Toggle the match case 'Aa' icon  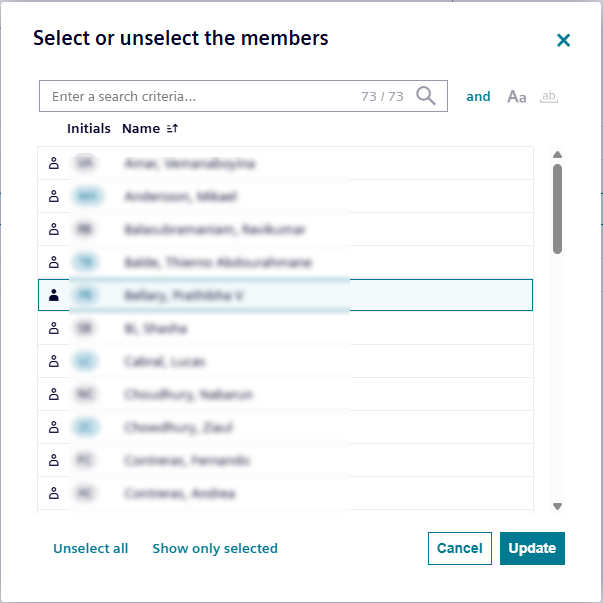[x=517, y=97]
